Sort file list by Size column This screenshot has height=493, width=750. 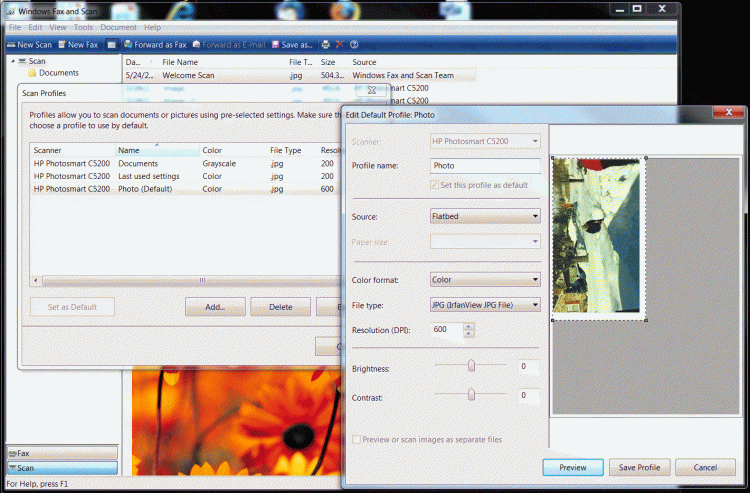pyautogui.click(x=328, y=62)
